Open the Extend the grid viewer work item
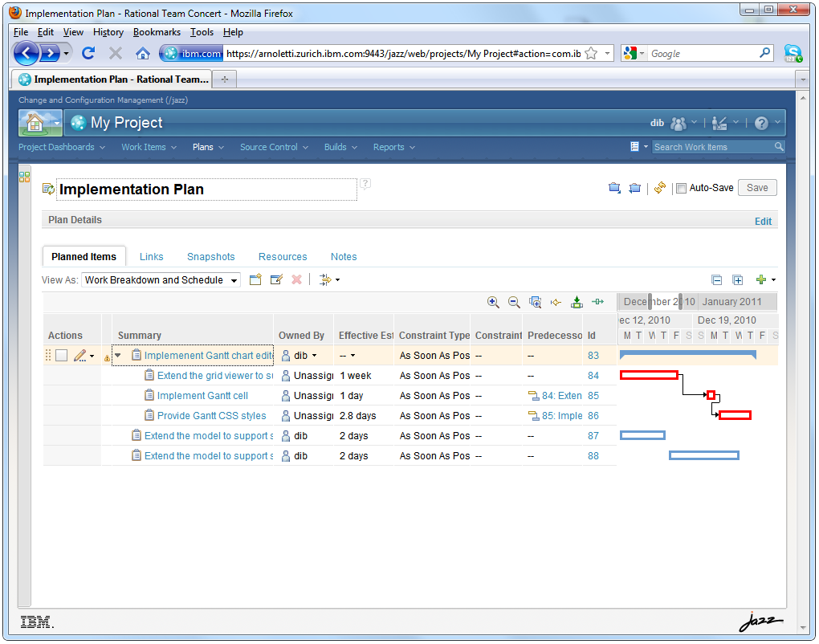 pos(215,376)
